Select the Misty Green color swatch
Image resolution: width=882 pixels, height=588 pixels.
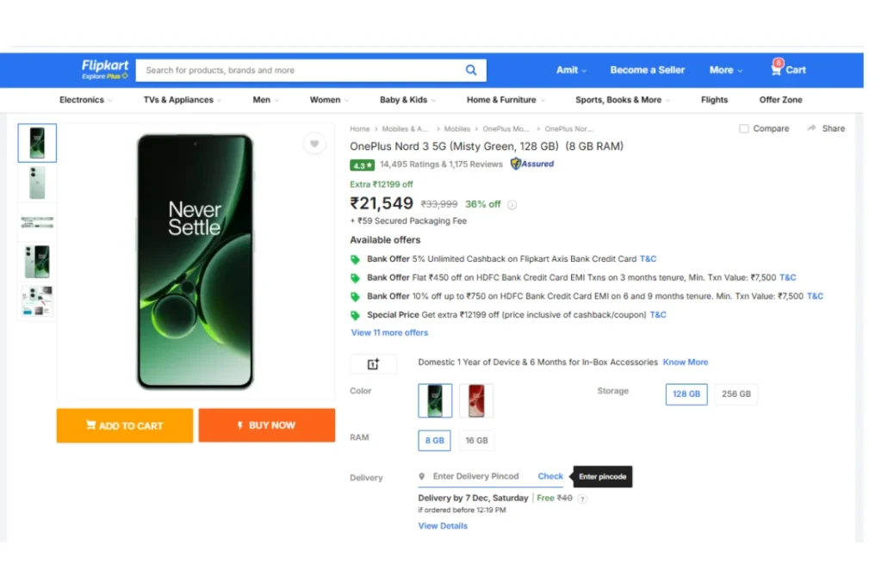(x=435, y=400)
